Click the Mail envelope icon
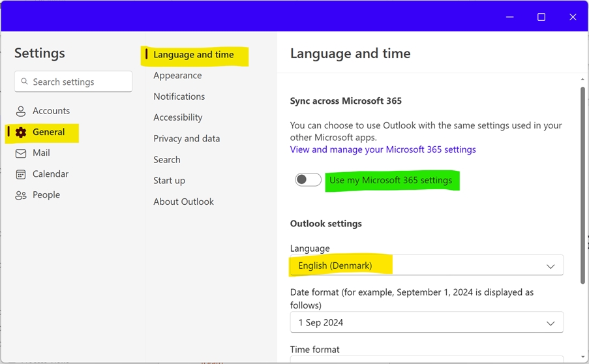This screenshot has width=589, height=364. point(21,153)
